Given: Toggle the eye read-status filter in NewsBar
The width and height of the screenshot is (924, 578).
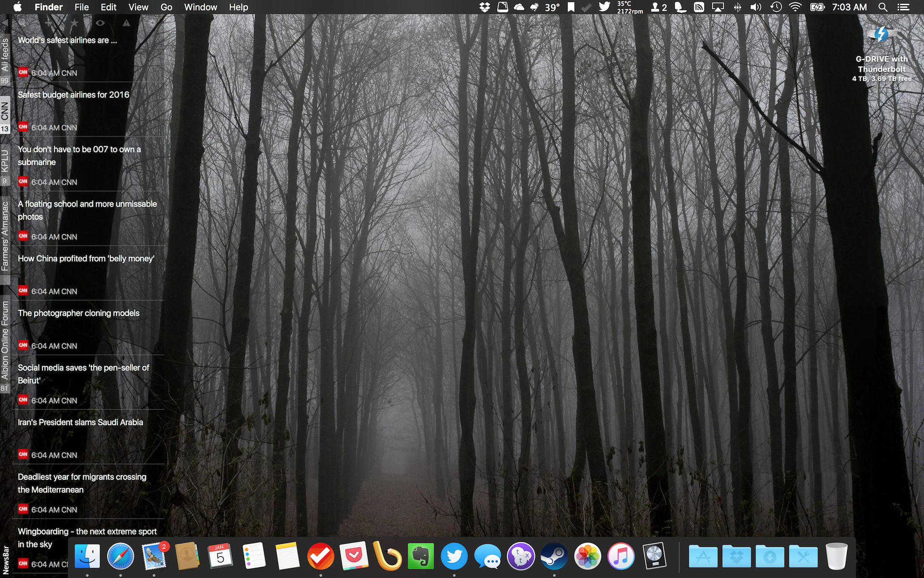Looking at the screenshot, I should click(x=100, y=23).
